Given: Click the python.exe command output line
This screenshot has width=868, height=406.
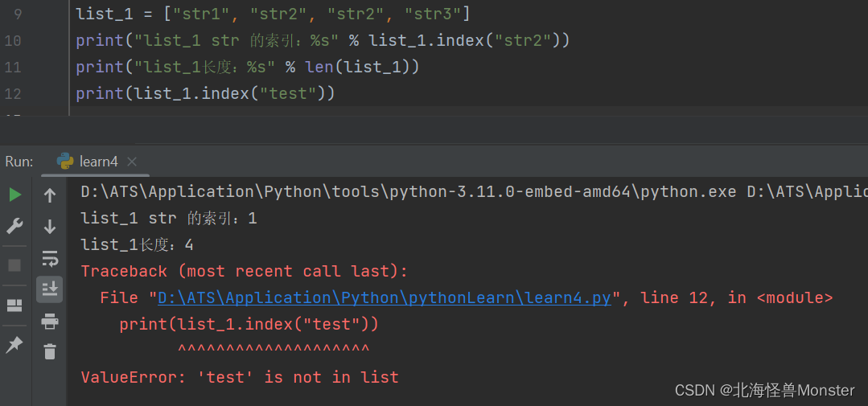Looking at the screenshot, I should (x=474, y=192).
